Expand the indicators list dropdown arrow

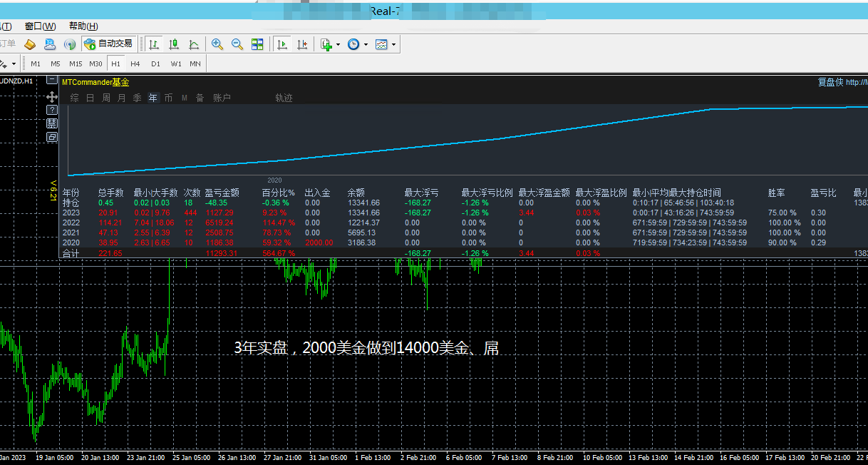(x=338, y=44)
